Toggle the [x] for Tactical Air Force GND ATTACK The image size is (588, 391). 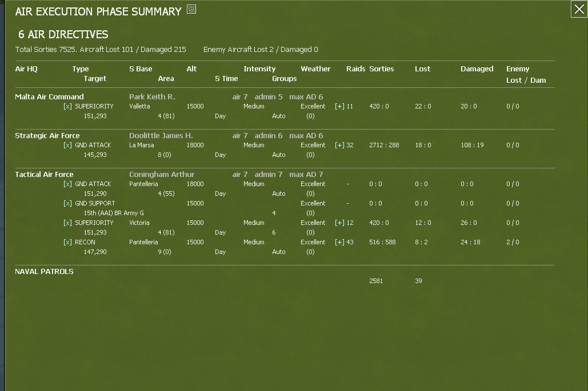(x=67, y=184)
